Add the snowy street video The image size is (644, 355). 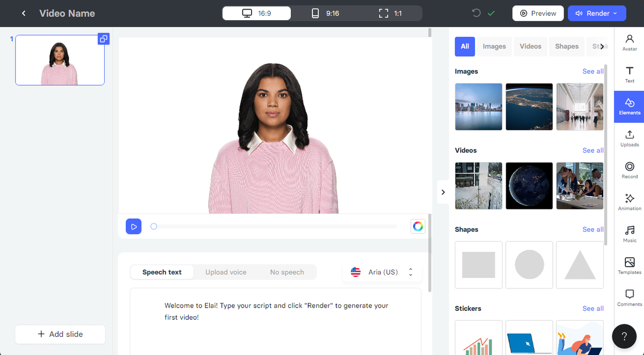click(478, 186)
